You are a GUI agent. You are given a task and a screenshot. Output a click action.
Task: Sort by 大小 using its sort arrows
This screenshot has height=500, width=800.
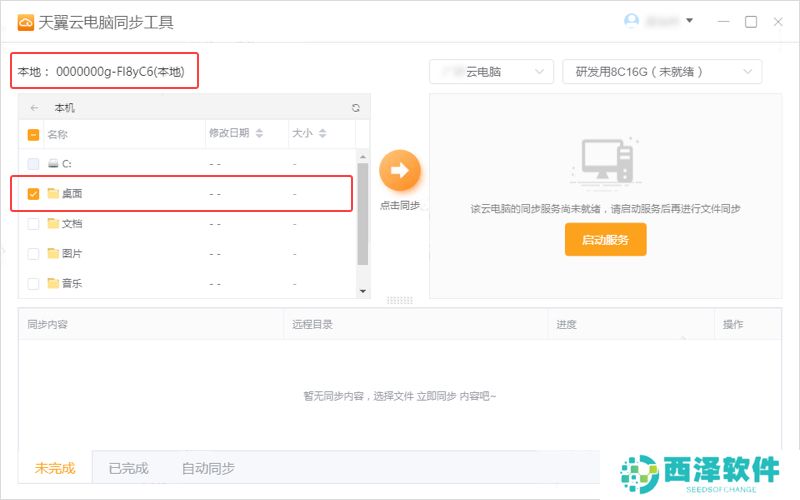pyautogui.click(x=322, y=133)
